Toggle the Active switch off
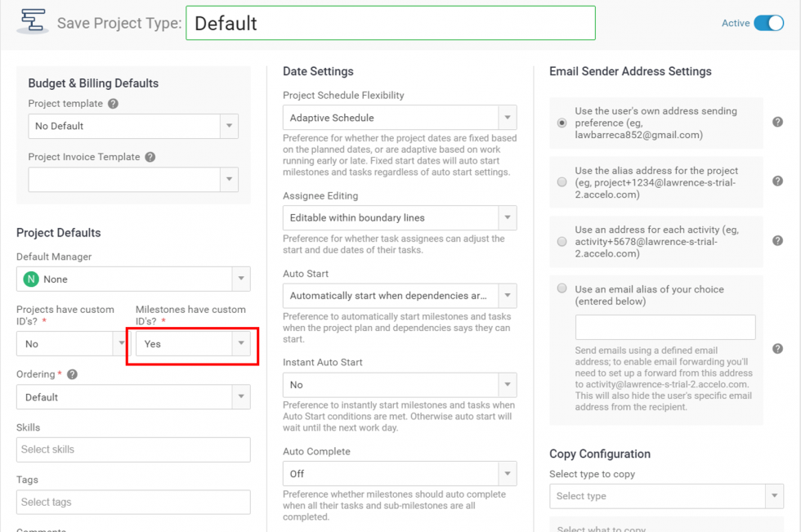The height and width of the screenshot is (532, 801). [x=767, y=23]
